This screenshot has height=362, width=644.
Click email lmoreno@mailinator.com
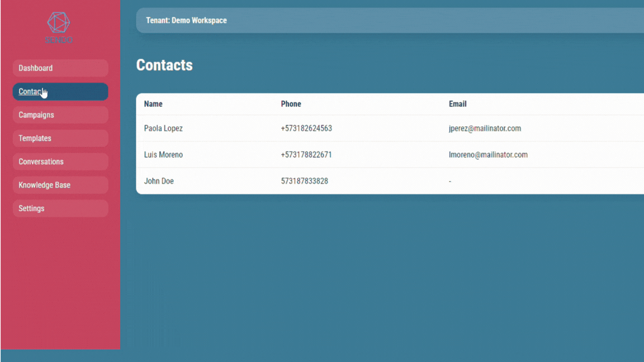[488, 155]
